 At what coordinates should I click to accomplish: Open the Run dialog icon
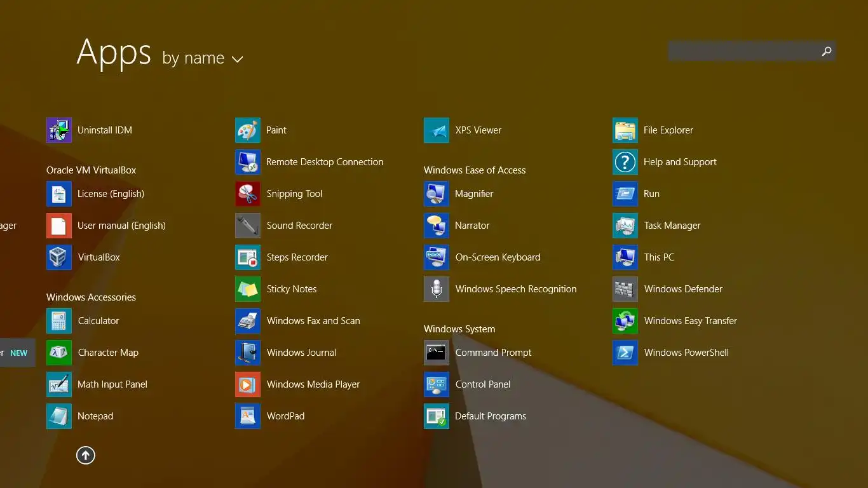tap(625, 194)
